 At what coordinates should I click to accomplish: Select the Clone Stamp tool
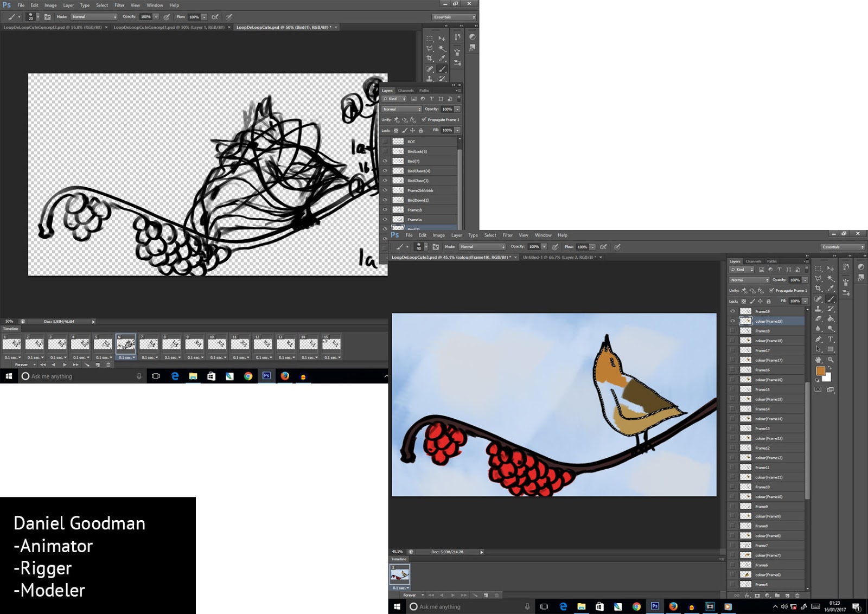point(818,309)
